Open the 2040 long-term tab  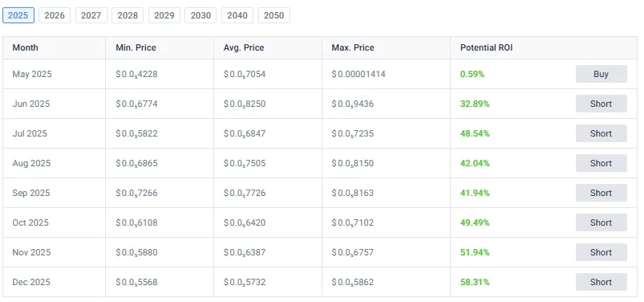point(237,15)
